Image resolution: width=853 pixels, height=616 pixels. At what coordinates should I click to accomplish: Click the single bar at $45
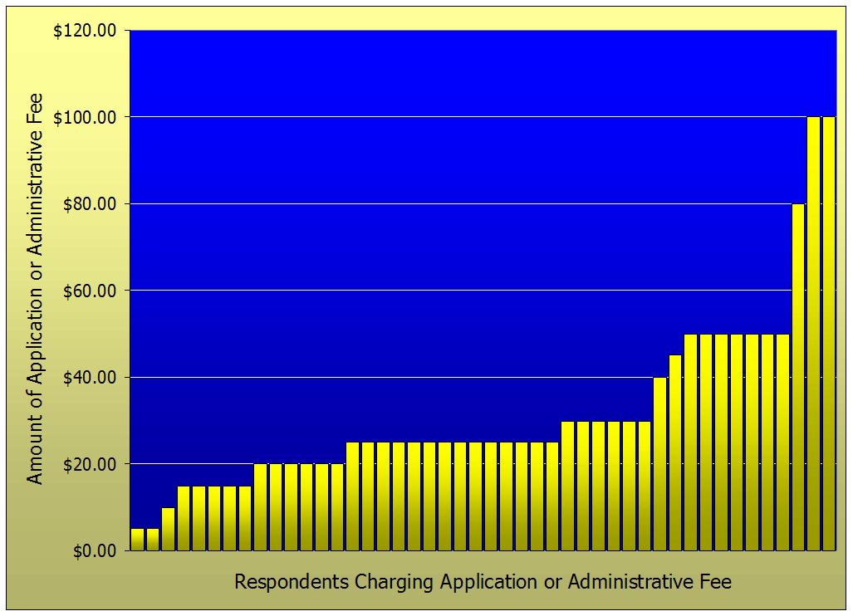pos(675,453)
